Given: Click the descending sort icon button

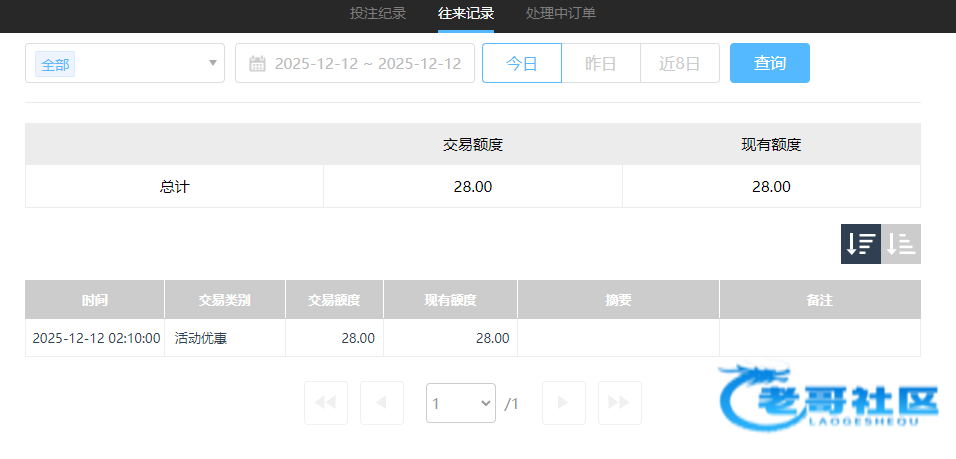Looking at the screenshot, I should [x=860, y=244].
